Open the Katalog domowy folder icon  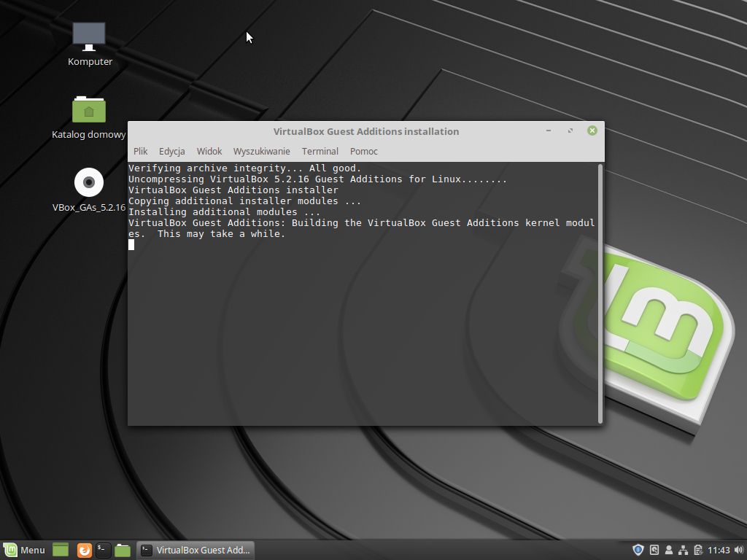point(89,109)
